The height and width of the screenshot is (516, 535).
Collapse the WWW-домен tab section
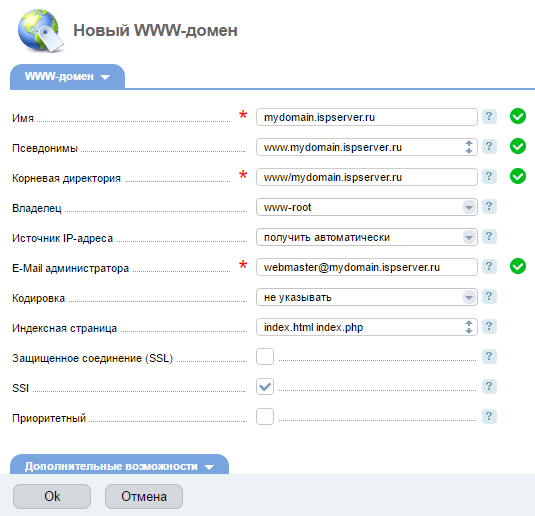(67, 77)
